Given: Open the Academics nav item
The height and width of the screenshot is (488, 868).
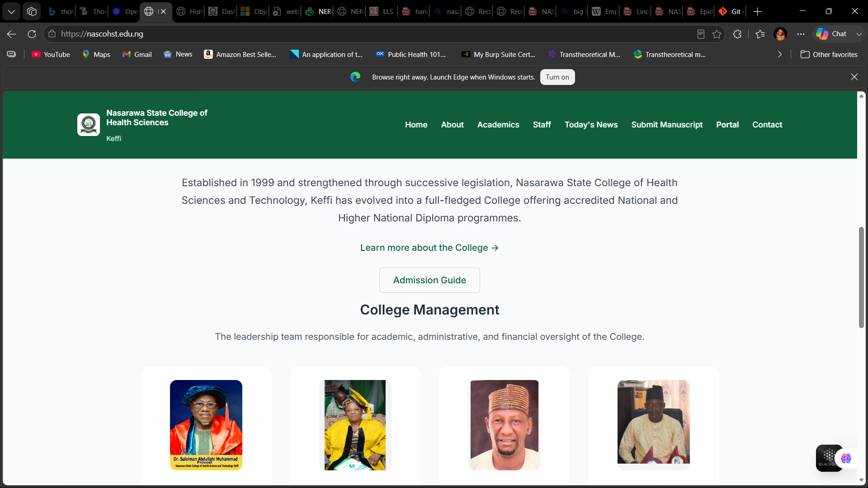Looking at the screenshot, I should [x=498, y=125].
